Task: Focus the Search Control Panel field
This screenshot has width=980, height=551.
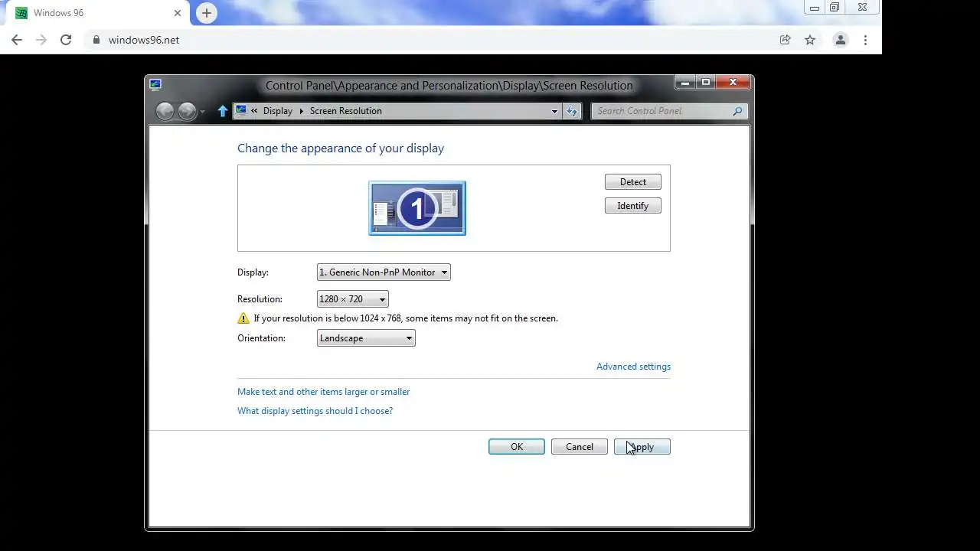Action: click(x=669, y=111)
